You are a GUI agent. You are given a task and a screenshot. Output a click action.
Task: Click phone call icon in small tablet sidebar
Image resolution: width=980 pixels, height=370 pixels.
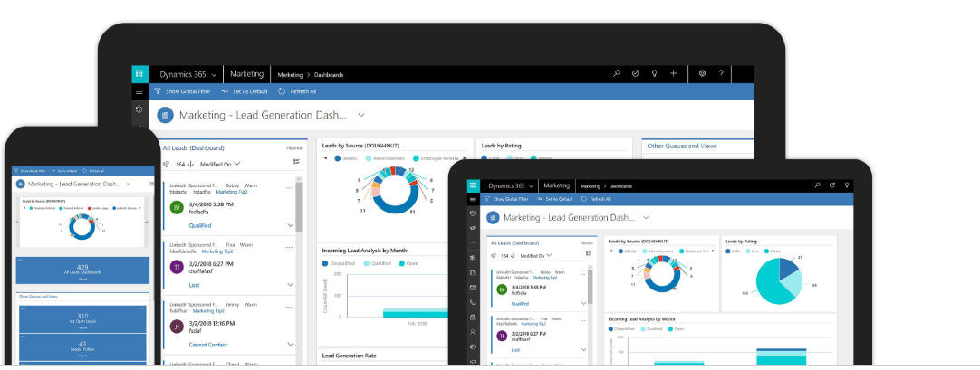pos(473,303)
